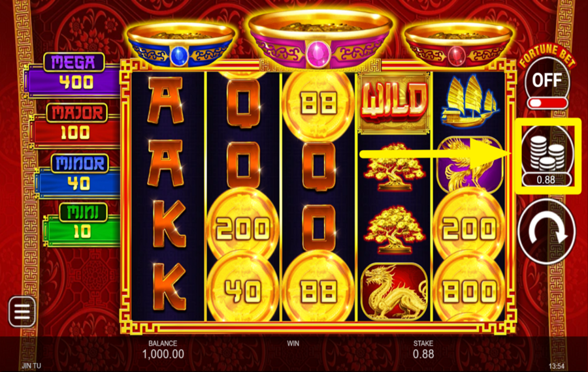This screenshot has height=372, width=588.
Task: Click the STAKE 0.88 display
Action: [423, 350]
